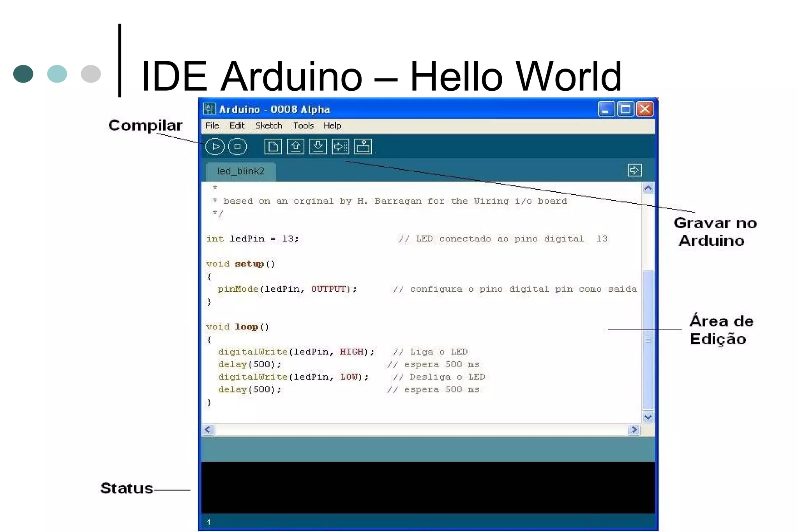The height and width of the screenshot is (532, 798).
Task: Create a new sketch with New icon
Action: click(273, 147)
